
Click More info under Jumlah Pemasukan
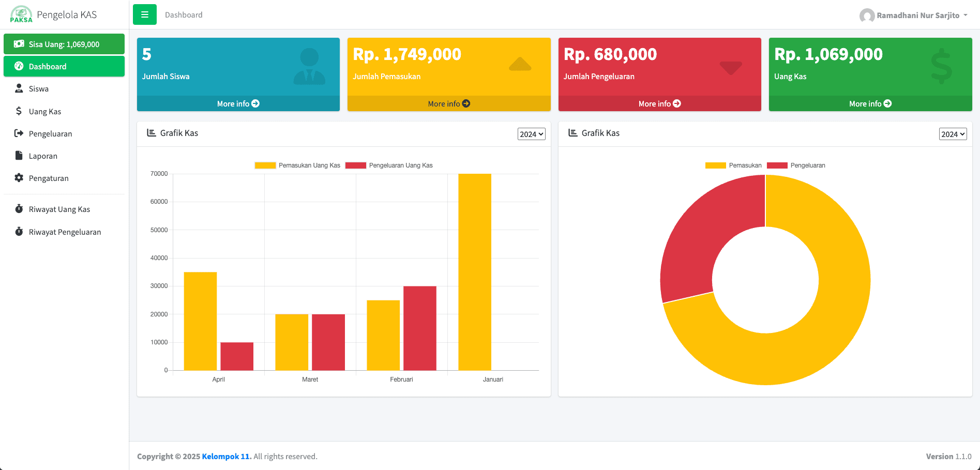448,103
